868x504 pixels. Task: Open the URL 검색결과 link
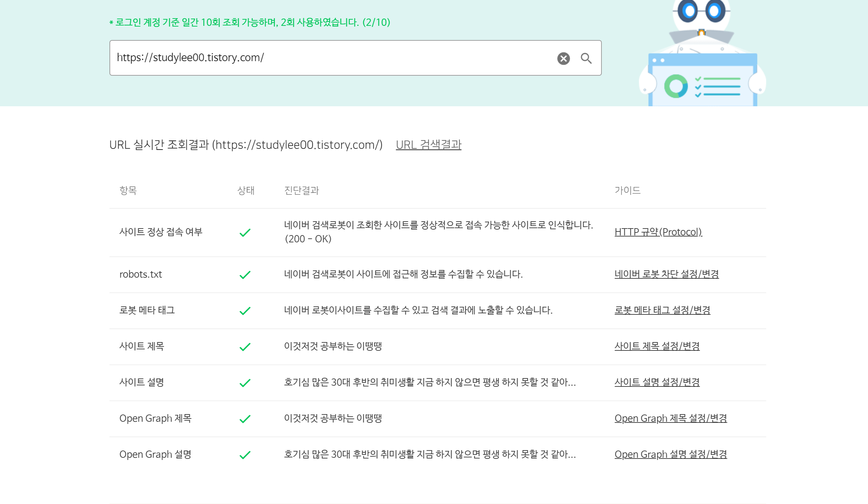(428, 145)
